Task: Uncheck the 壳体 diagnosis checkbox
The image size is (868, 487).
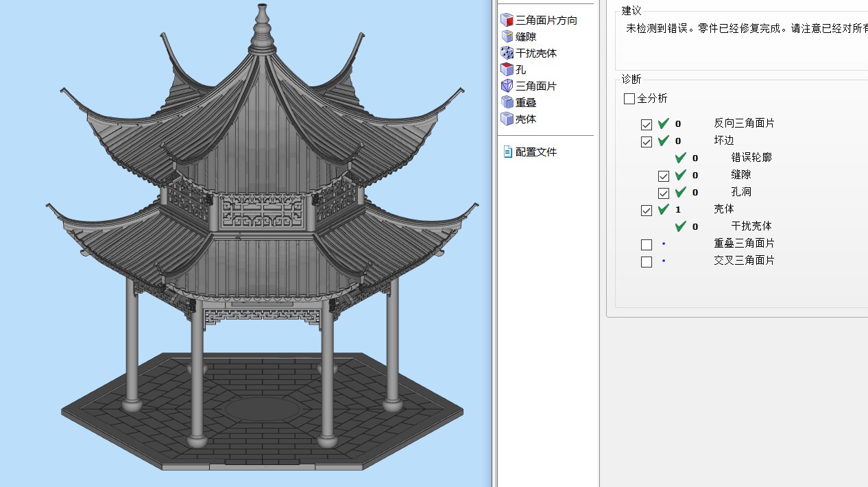Action: [647, 211]
